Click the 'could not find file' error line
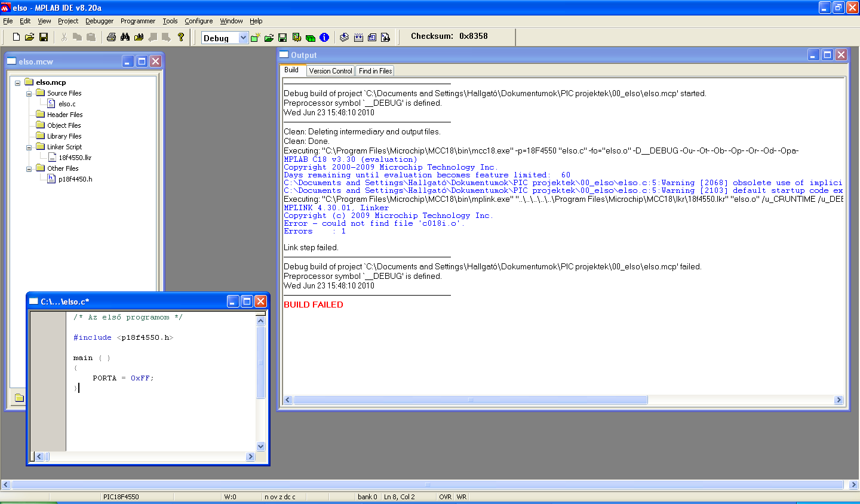This screenshot has width=860, height=504. [x=374, y=223]
